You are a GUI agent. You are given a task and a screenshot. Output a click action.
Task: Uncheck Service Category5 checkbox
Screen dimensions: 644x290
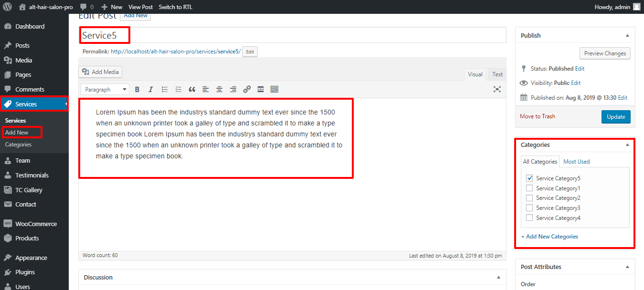click(529, 178)
